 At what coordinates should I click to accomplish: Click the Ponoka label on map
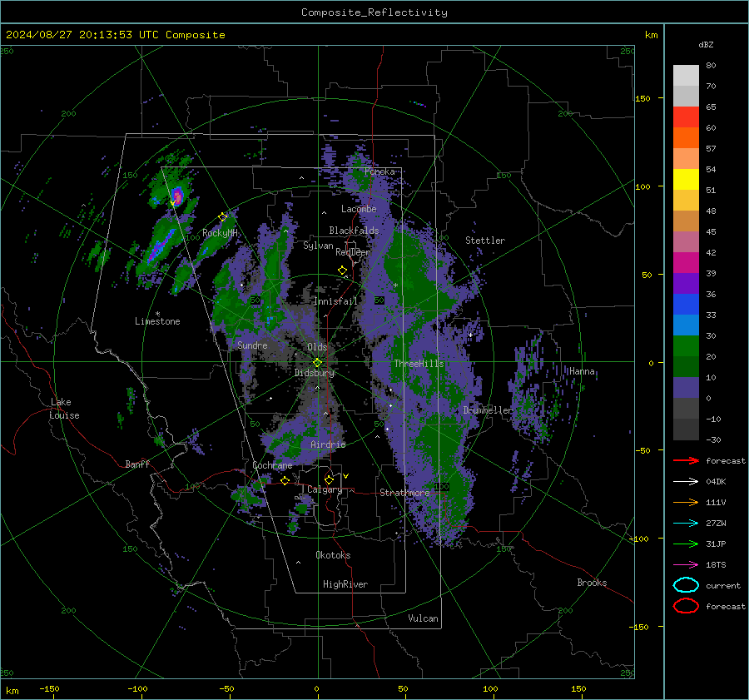pos(379,171)
